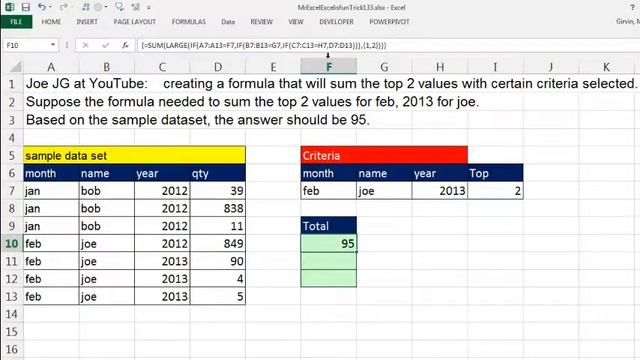The image size is (640, 360).
Task: Select column A header
Action: coord(51,67)
